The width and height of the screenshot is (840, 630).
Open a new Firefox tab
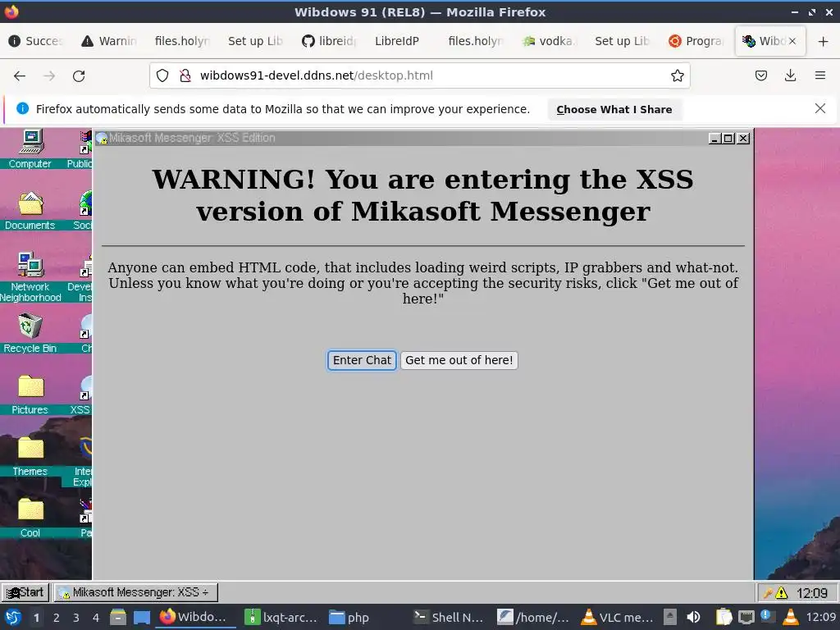(x=824, y=41)
